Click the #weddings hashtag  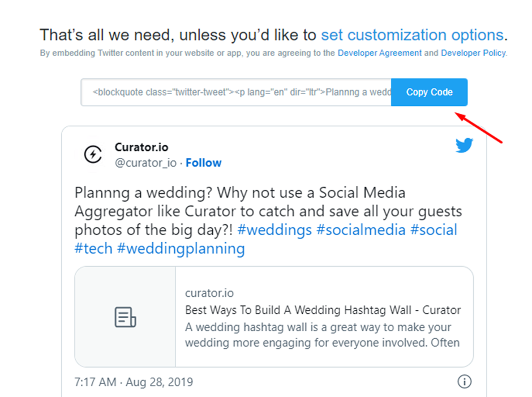pyautogui.click(x=274, y=230)
